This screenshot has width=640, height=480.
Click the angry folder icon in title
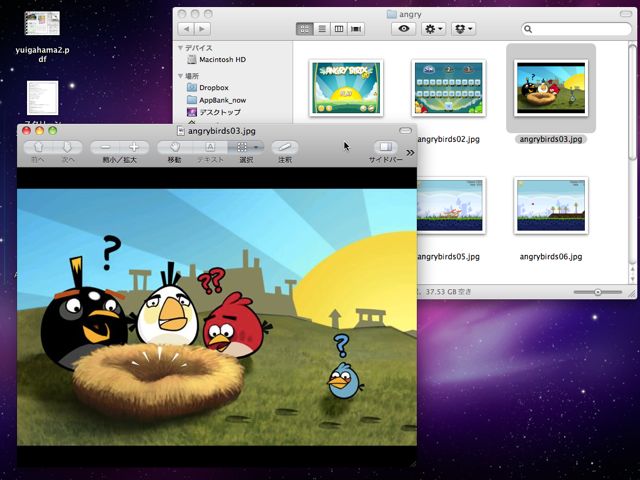pos(391,14)
